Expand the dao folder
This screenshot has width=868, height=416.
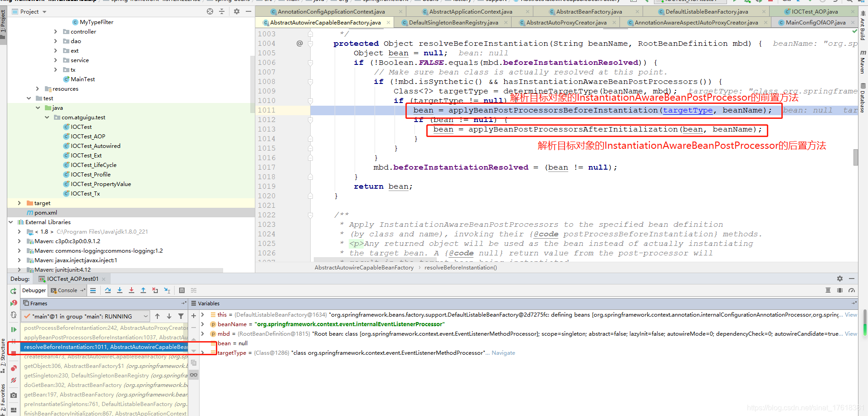56,41
